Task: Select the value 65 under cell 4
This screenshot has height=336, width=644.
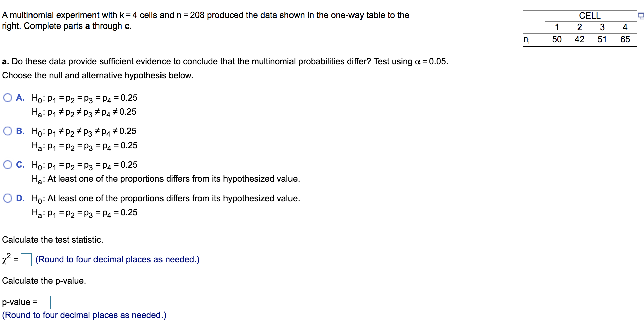Action: click(x=625, y=39)
